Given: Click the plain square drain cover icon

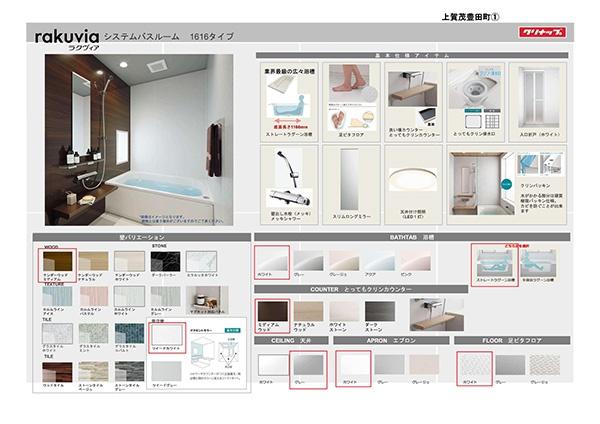Looking at the screenshot, I should [x=472, y=121].
